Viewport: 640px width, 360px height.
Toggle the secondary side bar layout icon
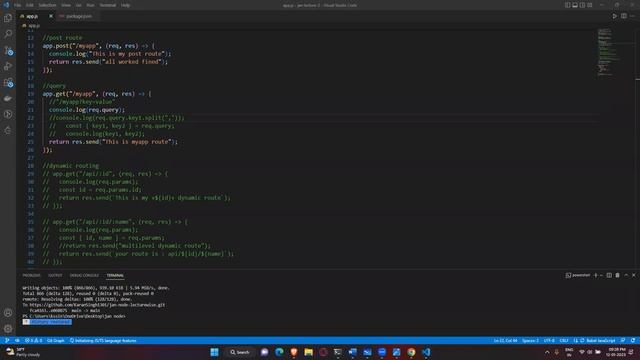582,5
